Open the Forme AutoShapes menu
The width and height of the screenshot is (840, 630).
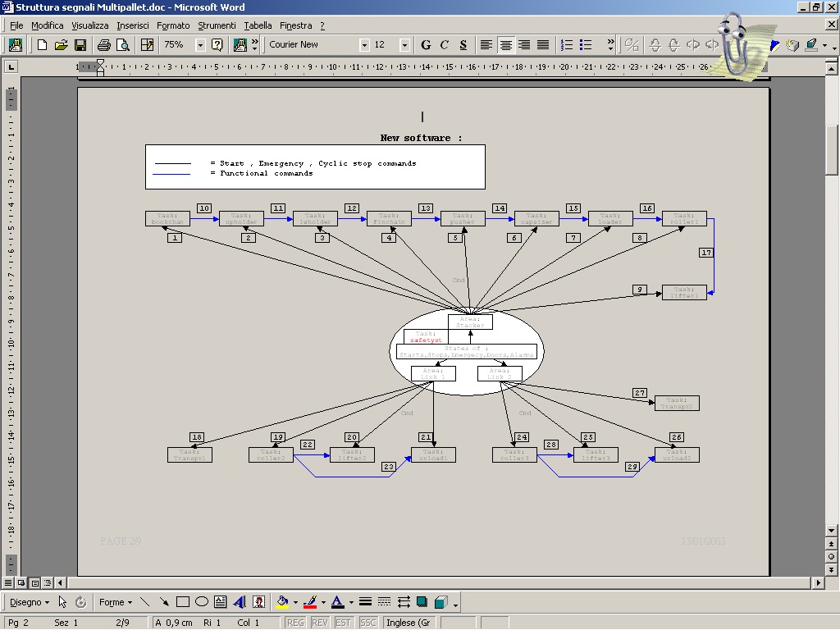[x=115, y=602]
